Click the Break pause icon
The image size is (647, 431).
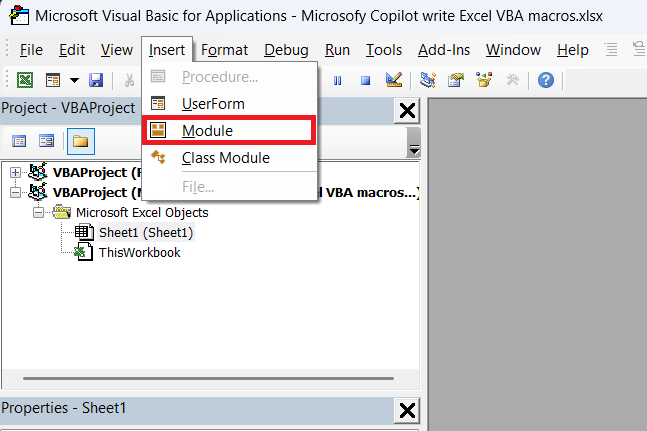(x=338, y=80)
